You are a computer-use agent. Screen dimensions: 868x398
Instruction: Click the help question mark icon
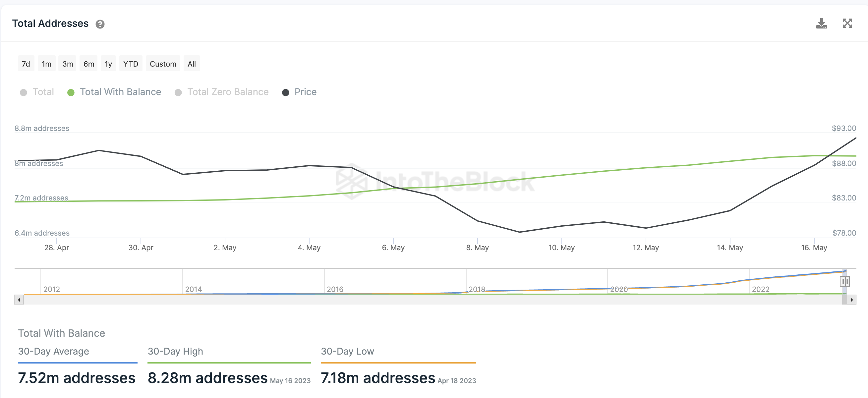(x=100, y=24)
